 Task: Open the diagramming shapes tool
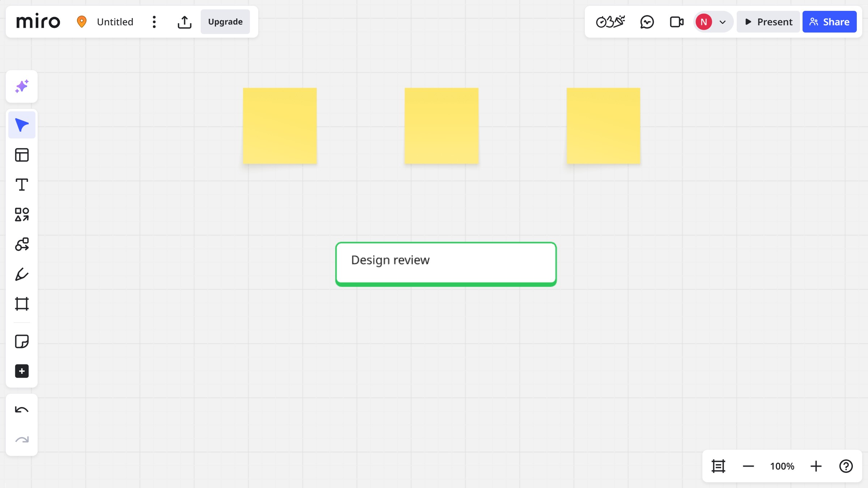click(x=22, y=244)
